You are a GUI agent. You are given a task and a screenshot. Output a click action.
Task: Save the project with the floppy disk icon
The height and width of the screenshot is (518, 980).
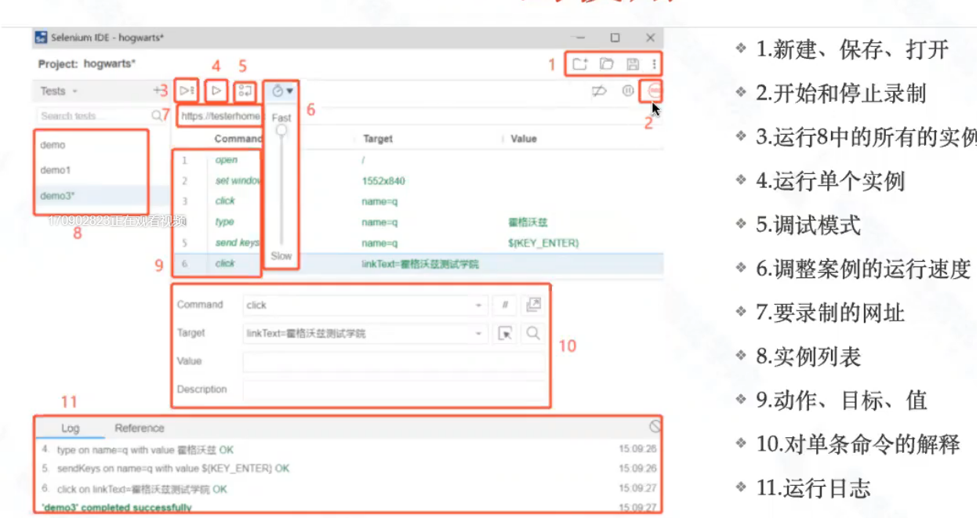633,64
